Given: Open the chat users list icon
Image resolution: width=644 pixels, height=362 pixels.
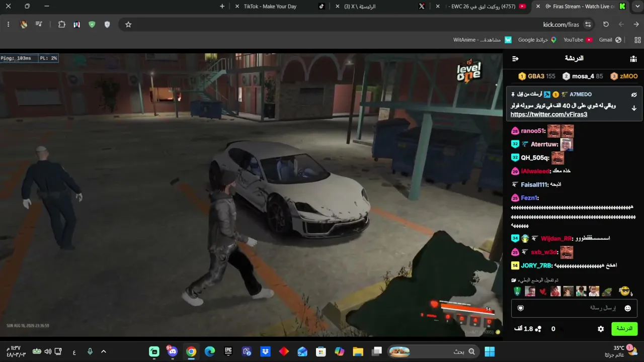Looking at the screenshot, I should pos(633,59).
